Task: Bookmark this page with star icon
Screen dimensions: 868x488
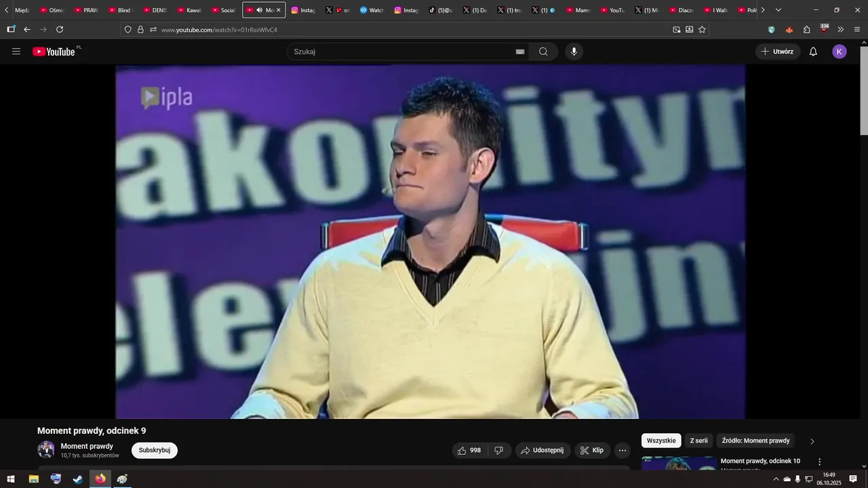Action: click(x=702, y=30)
